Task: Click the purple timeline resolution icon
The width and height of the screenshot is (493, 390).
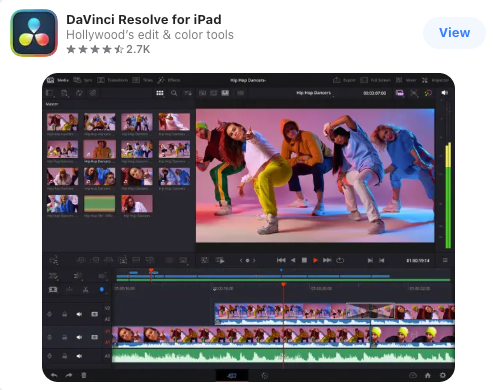Action: [399, 93]
